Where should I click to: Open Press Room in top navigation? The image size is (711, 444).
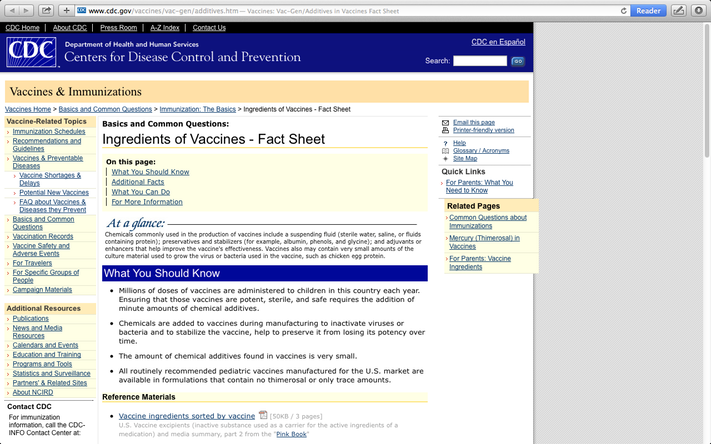pyautogui.click(x=118, y=28)
